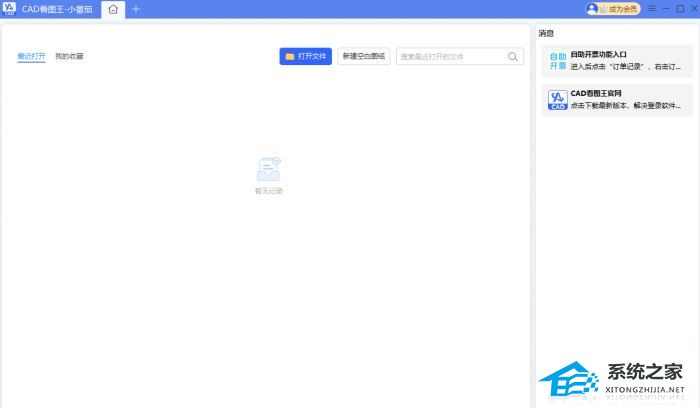Maximize the window
The height and width of the screenshot is (408, 700).
[679, 8]
